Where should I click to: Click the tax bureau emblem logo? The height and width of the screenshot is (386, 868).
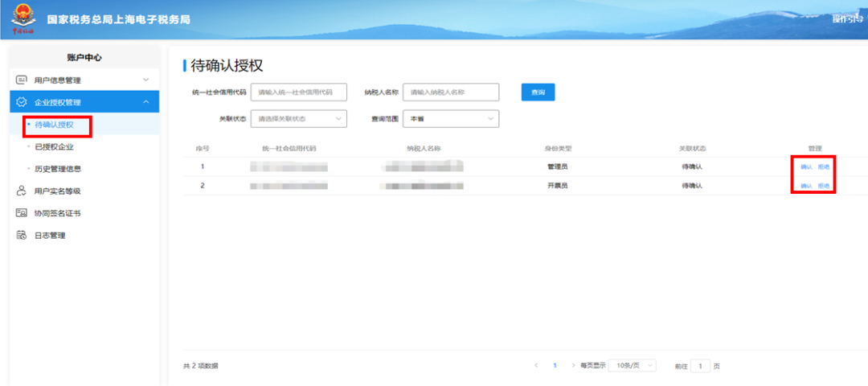(x=23, y=19)
